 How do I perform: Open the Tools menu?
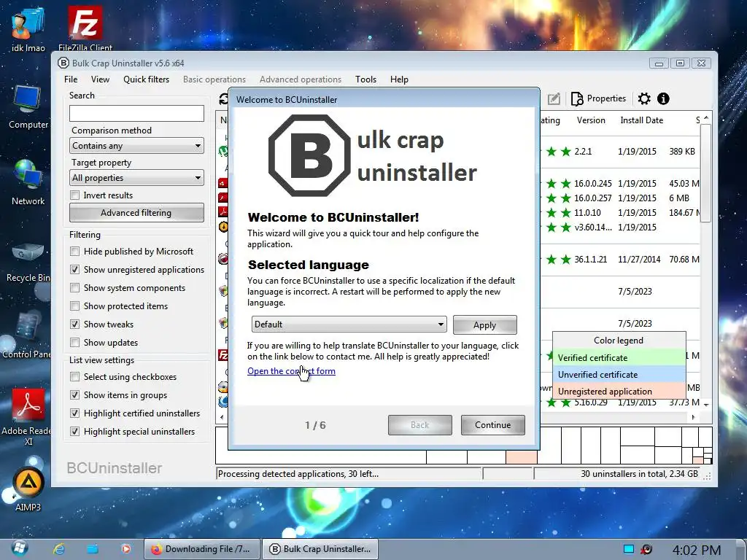click(366, 79)
